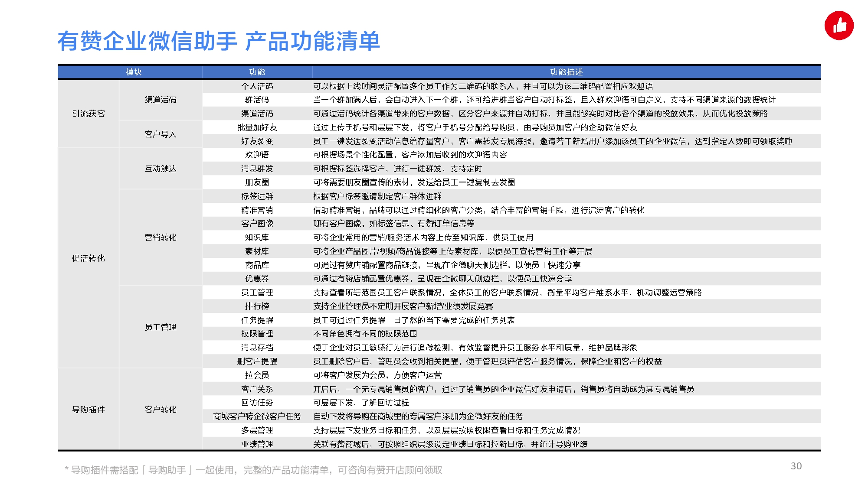Click the 员工管理 function cell in 功能 column
This screenshot has height=488, width=868.
(257, 293)
